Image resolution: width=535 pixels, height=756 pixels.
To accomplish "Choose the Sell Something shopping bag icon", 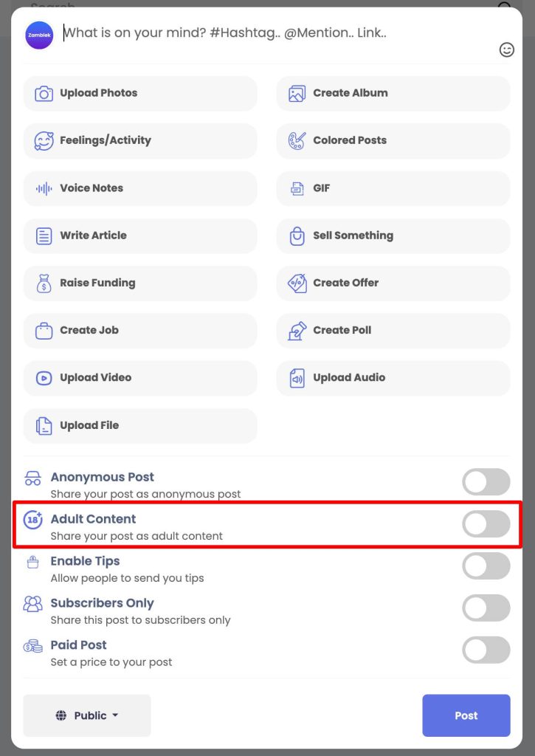I will point(297,236).
